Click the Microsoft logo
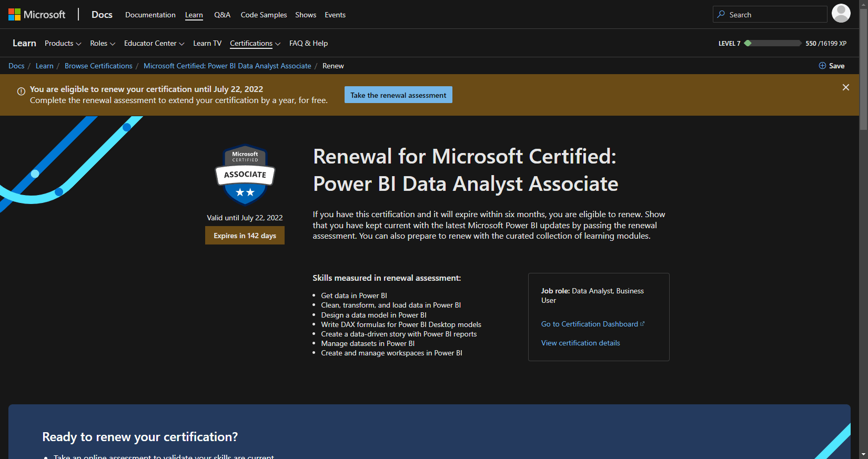This screenshot has height=459, width=868. coord(37,15)
